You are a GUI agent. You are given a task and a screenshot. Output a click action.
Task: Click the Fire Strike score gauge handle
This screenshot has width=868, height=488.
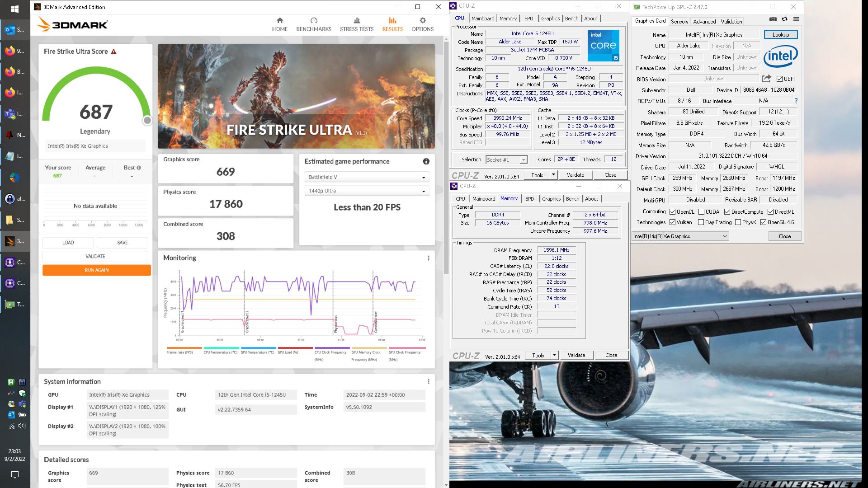(147, 120)
